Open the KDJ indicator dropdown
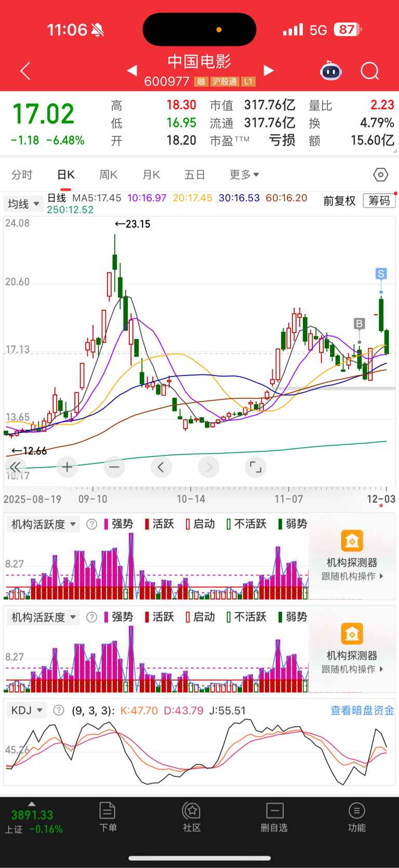 click(27, 710)
